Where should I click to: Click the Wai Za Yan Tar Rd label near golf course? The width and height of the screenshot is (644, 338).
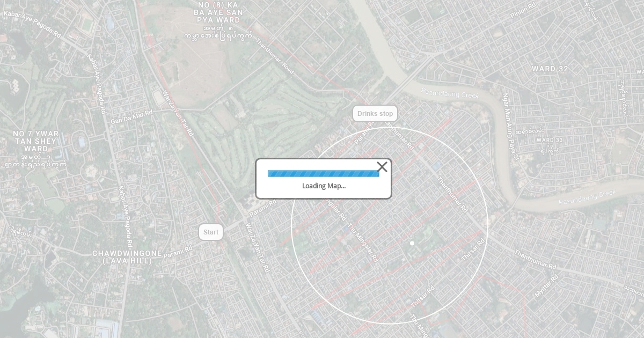pos(178,113)
